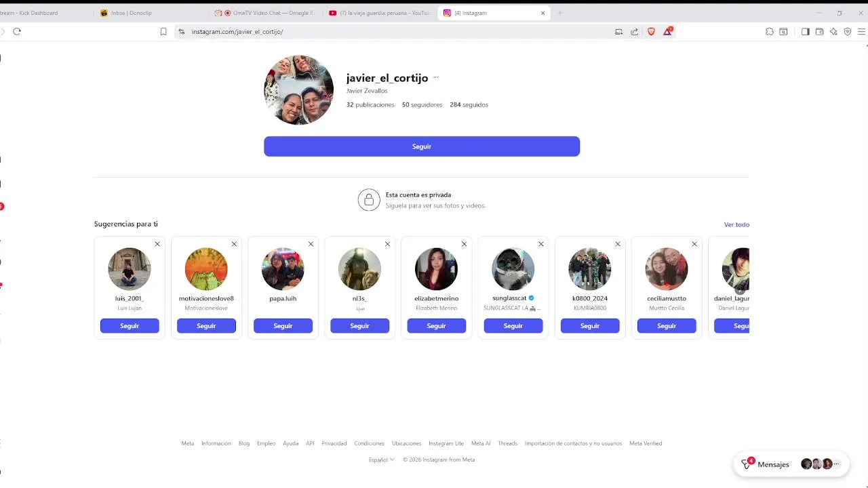Open Meta Verified footer link
Screen dimensions: 868x488
[646, 443]
